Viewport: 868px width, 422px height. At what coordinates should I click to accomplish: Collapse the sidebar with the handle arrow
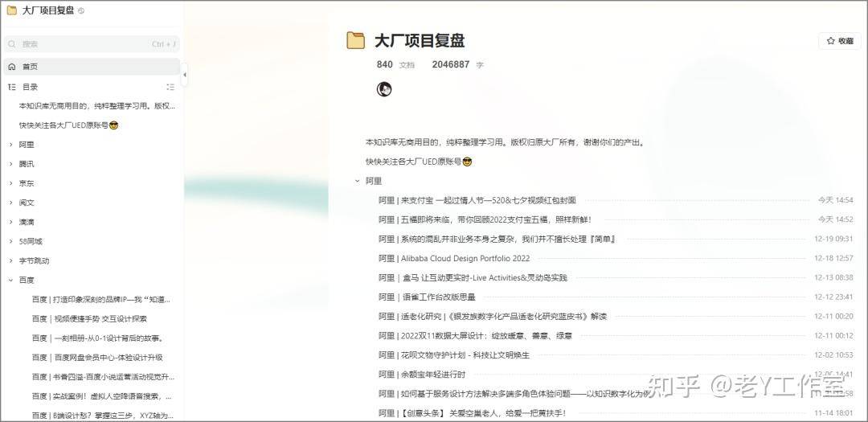pos(184,75)
